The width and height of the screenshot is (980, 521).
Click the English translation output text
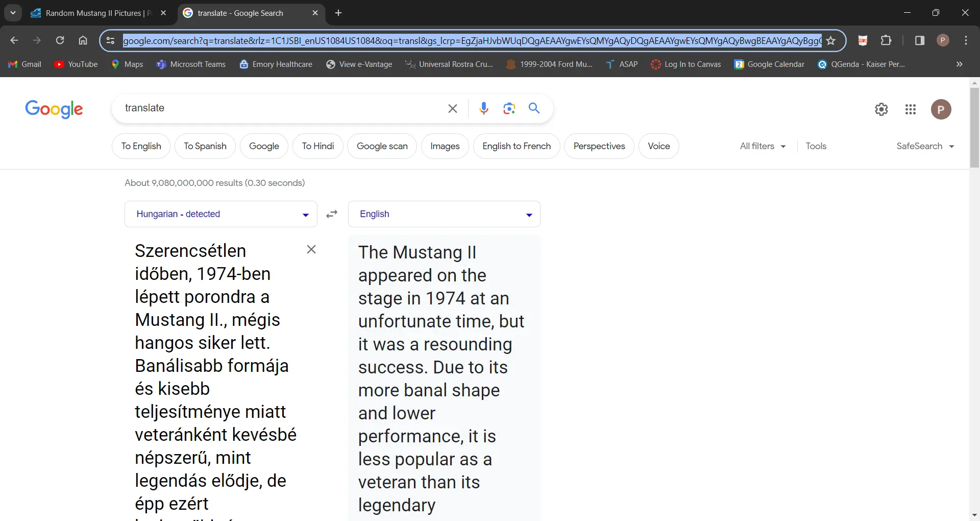442,378
